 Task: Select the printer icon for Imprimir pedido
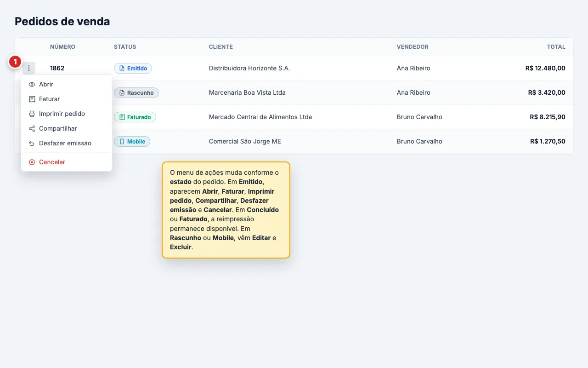pos(32,114)
